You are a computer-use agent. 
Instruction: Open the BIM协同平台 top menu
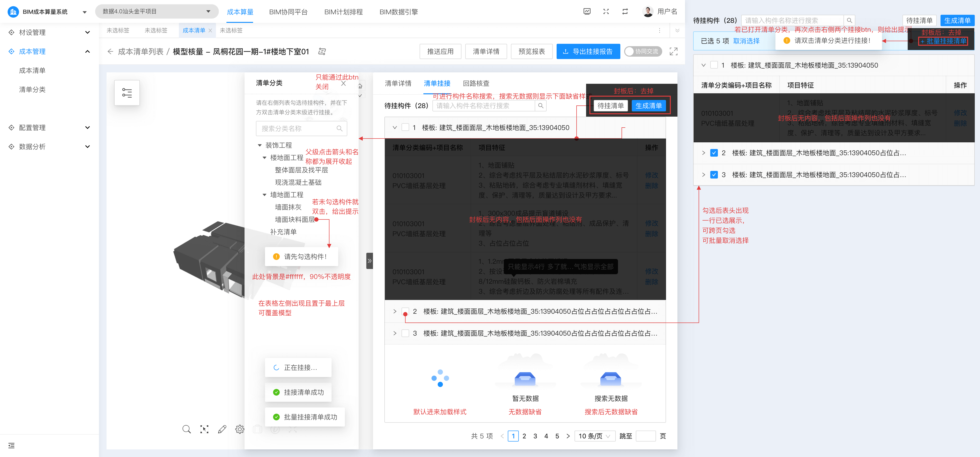coord(288,12)
